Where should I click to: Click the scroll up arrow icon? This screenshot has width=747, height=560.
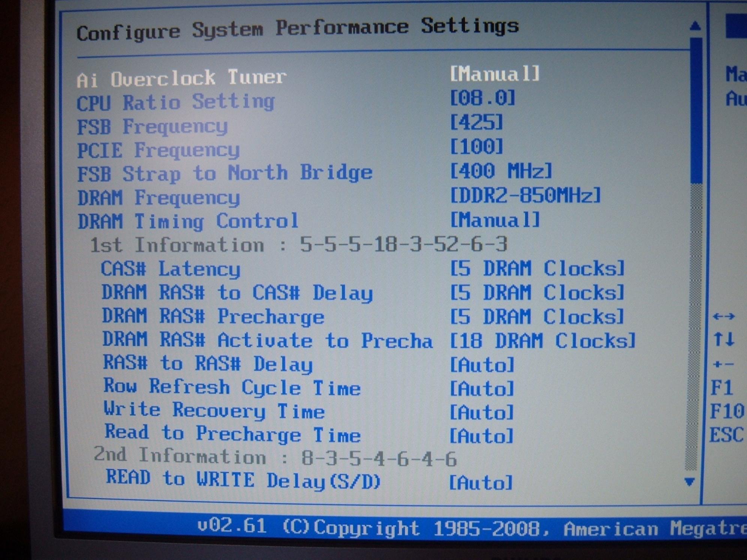(x=695, y=25)
